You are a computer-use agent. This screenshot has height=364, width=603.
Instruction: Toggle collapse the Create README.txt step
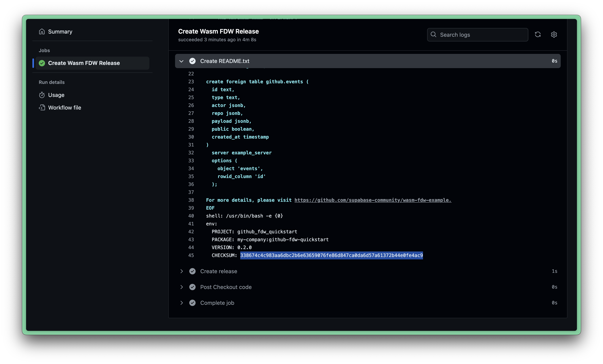[181, 61]
